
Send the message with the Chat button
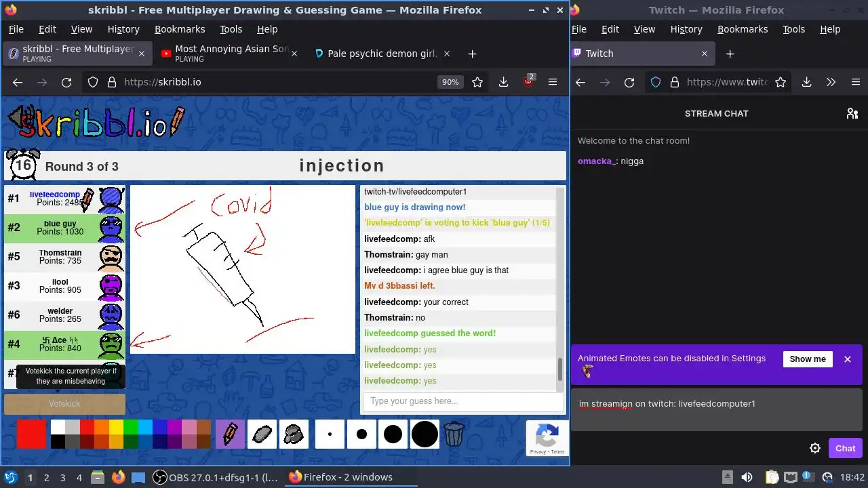(845, 448)
